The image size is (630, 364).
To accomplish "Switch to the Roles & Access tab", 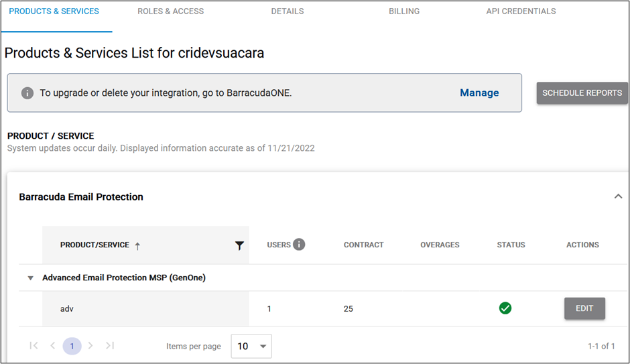I will (170, 11).
